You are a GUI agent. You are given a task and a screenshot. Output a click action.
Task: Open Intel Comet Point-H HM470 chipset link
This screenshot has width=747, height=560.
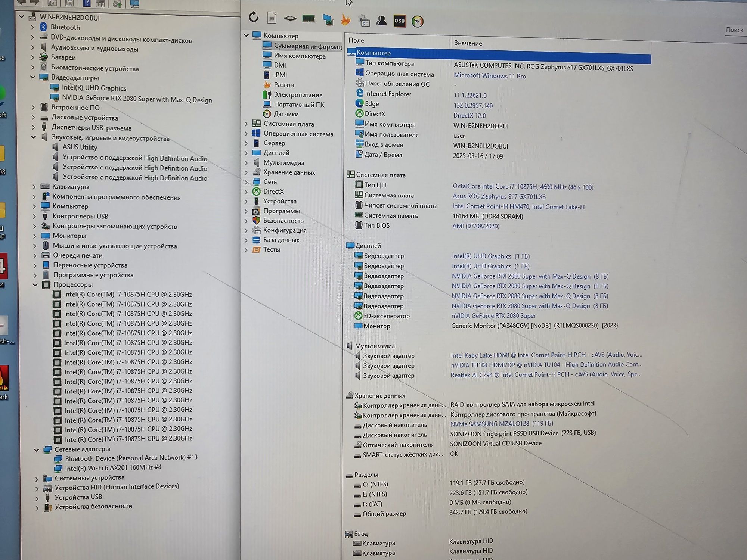click(x=518, y=206)
